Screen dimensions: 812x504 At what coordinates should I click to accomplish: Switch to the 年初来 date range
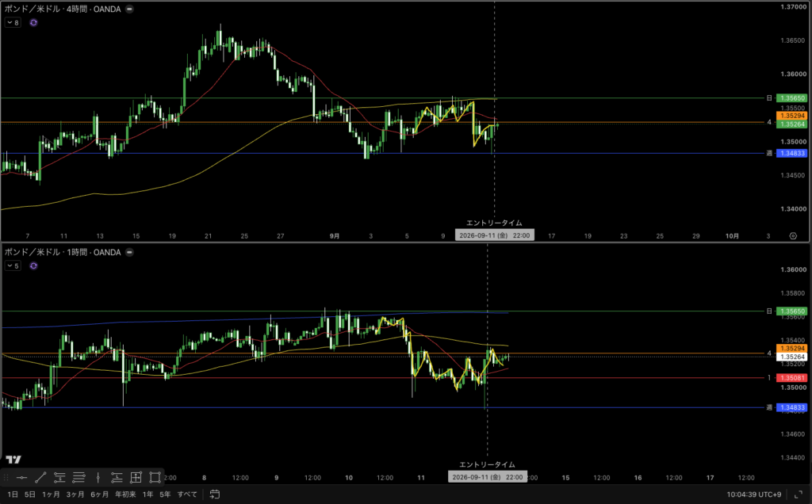click(125, 494)
